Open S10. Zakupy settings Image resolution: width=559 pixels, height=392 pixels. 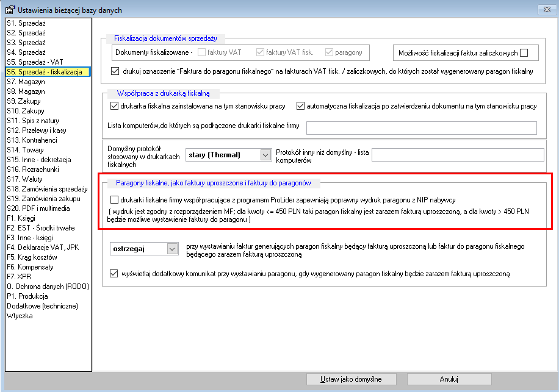pyautogui.click(x=48, y=111)
